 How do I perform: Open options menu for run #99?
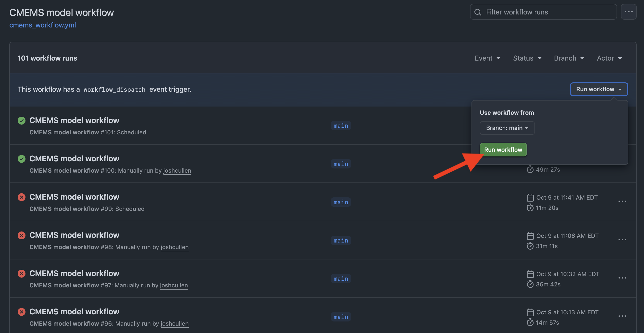(622, 202)
